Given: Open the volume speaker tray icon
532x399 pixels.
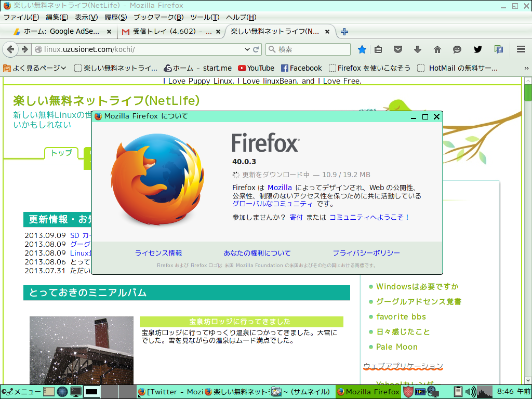Looking at the screenshot, I should [x=470, y=392].
